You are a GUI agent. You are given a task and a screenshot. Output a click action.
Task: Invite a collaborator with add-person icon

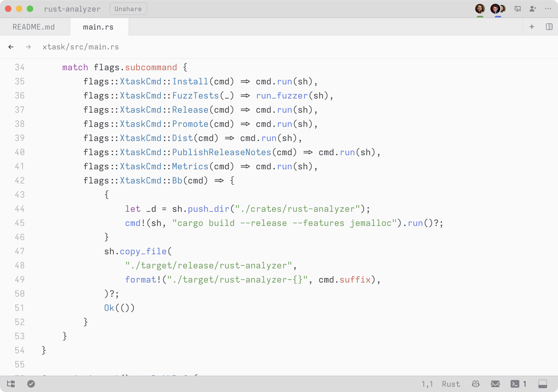coord(533,9)
